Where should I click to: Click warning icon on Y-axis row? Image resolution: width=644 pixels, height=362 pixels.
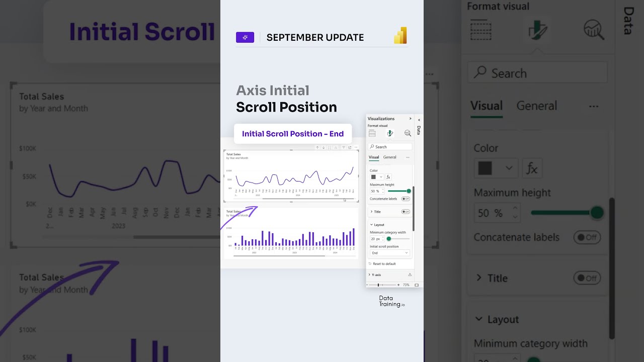click(410, 275)
